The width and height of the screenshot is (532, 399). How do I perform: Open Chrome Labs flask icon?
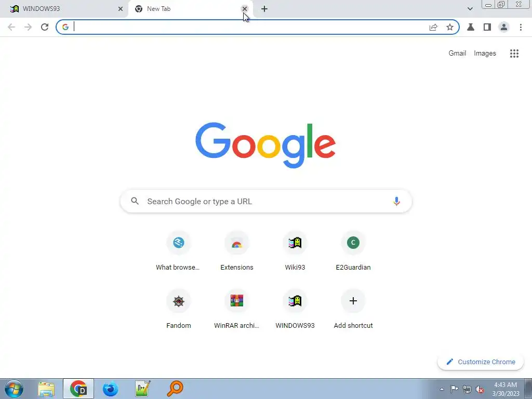(471, 27)
